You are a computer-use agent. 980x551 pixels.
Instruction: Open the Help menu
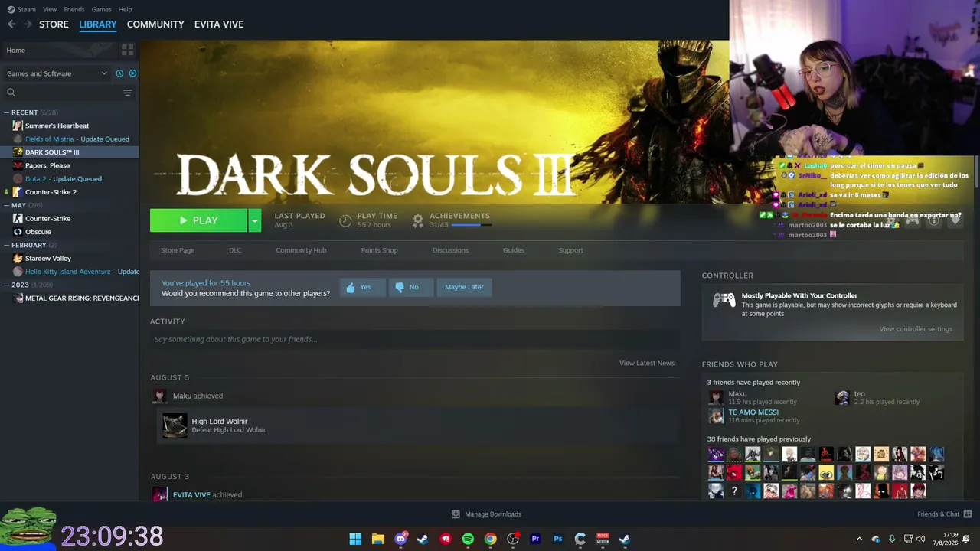coord(125,9)
